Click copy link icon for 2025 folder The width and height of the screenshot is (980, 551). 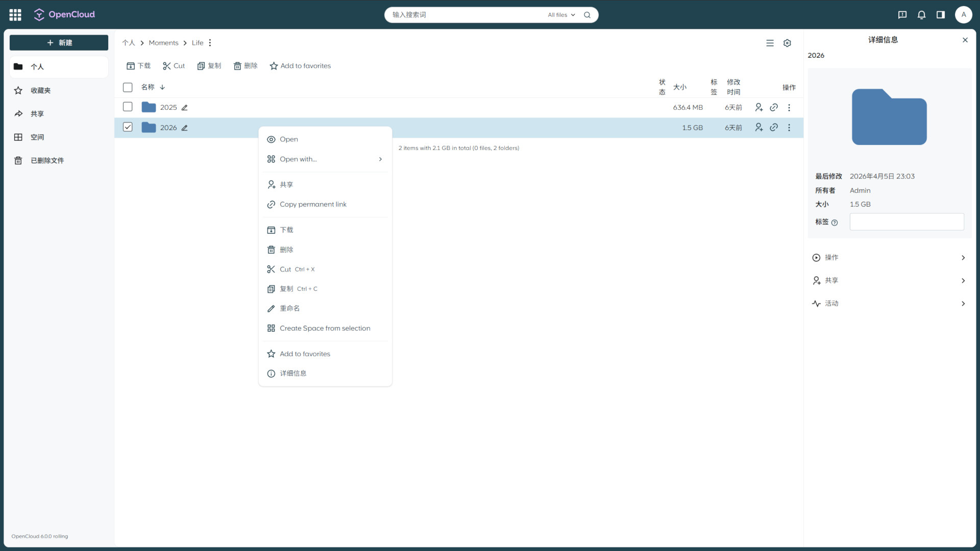coord(774,108)
